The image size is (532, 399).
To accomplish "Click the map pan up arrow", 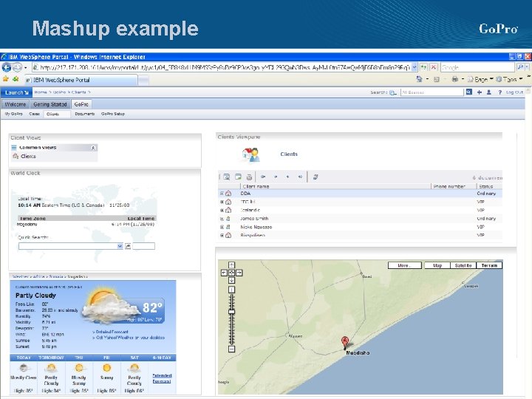I will 231,265.
